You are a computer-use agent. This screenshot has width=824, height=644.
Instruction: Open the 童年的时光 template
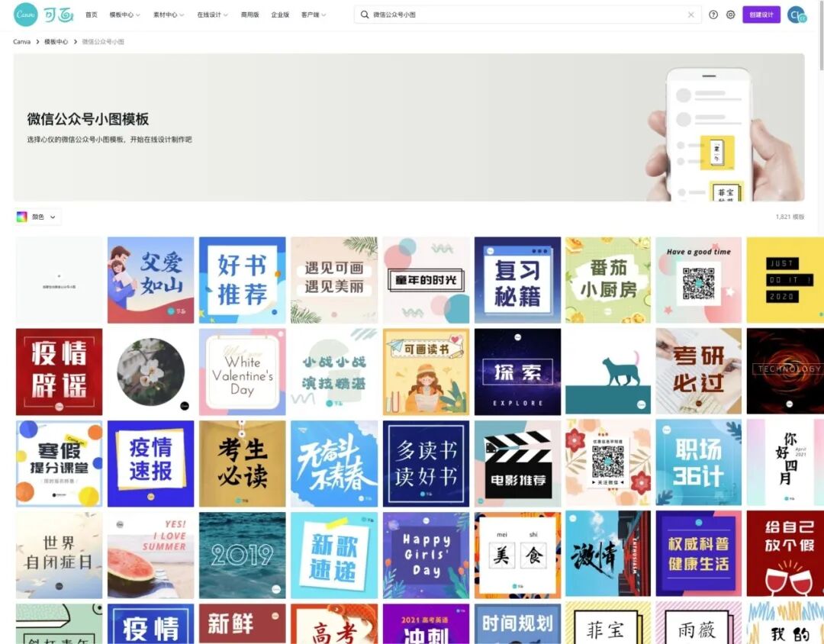click(426, 280)
